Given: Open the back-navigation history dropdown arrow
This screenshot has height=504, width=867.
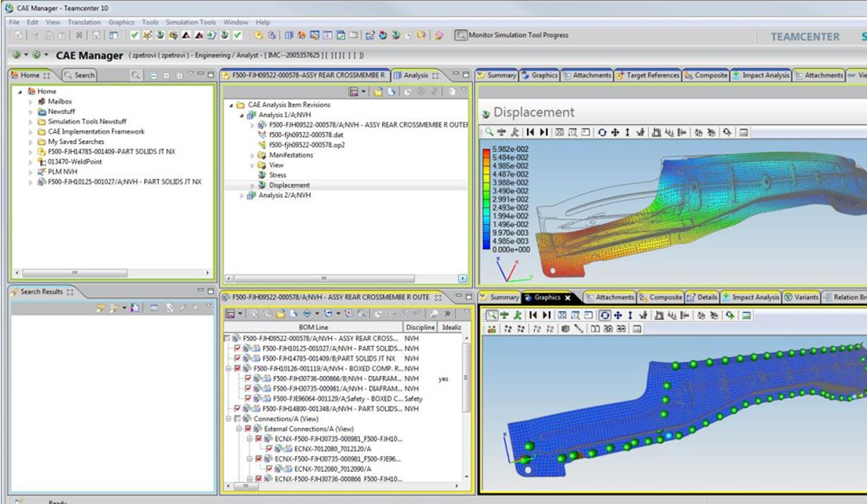Looking at the screenshot, I should [25, 55].
